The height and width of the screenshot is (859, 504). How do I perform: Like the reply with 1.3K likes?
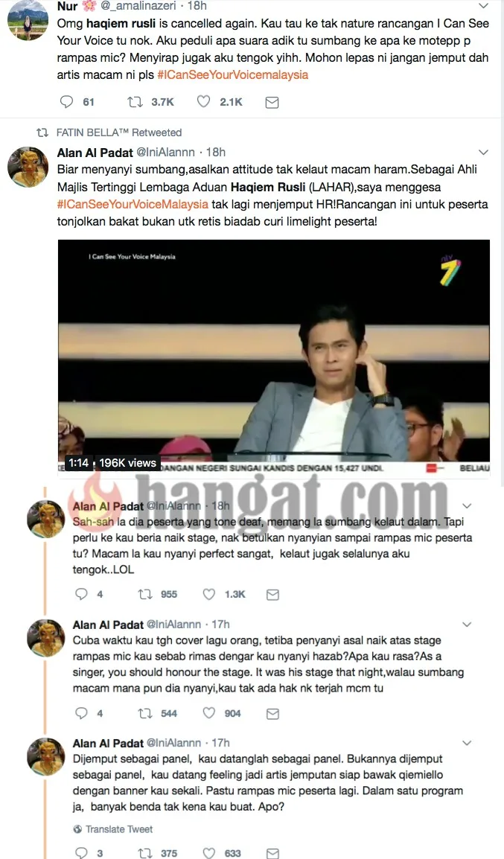point(208,594)
